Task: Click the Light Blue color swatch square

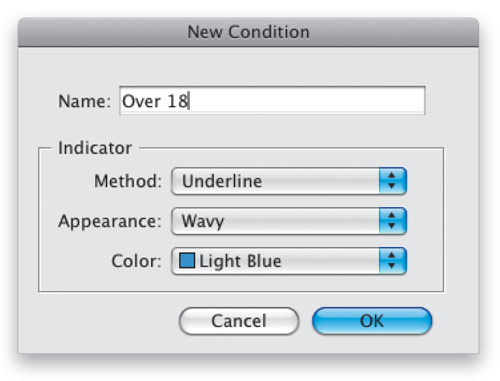Action: [x=187, y=260]
